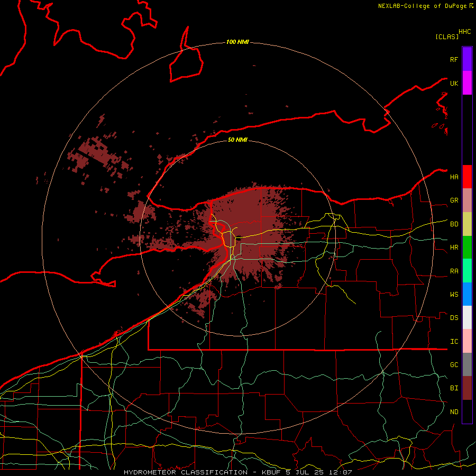Image resolution: width=476 pixels, height=476 pixels.
Task: Click the [CLAS] units label
Action: coord(447,36)
